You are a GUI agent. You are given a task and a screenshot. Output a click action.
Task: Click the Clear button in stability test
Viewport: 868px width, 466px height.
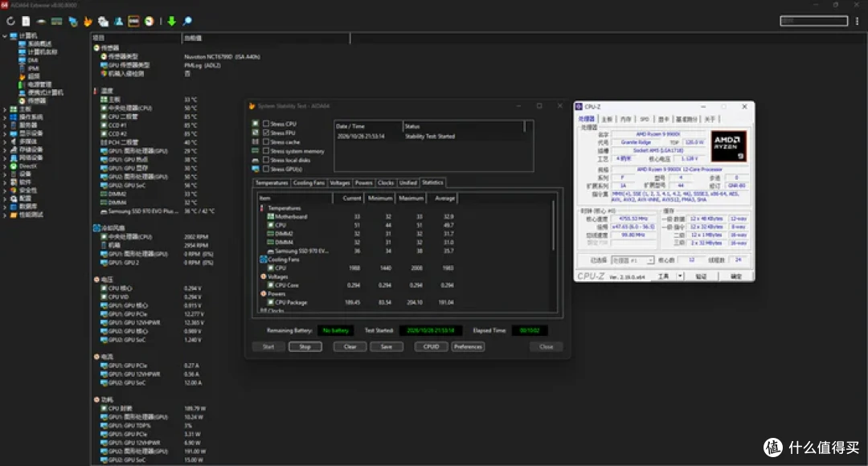pyautogui.click(x=350, y=347)
